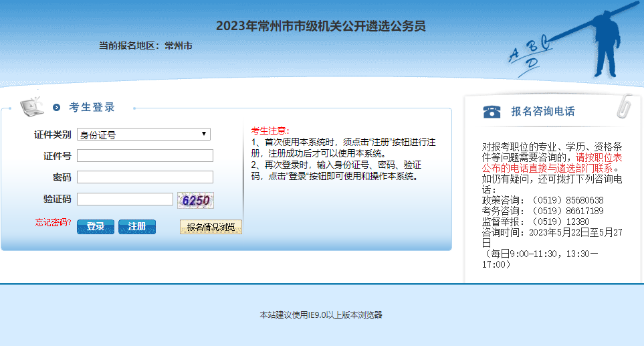Click the blue arrow bullet before 考生登录
The width and height of the screenshot is (644, 346).
57,107
